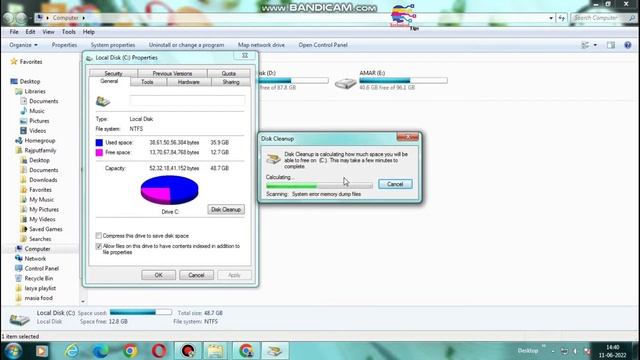This screenshot has width=640, height=360.
Task: Click the change view icon
Action: coord(585,45)
